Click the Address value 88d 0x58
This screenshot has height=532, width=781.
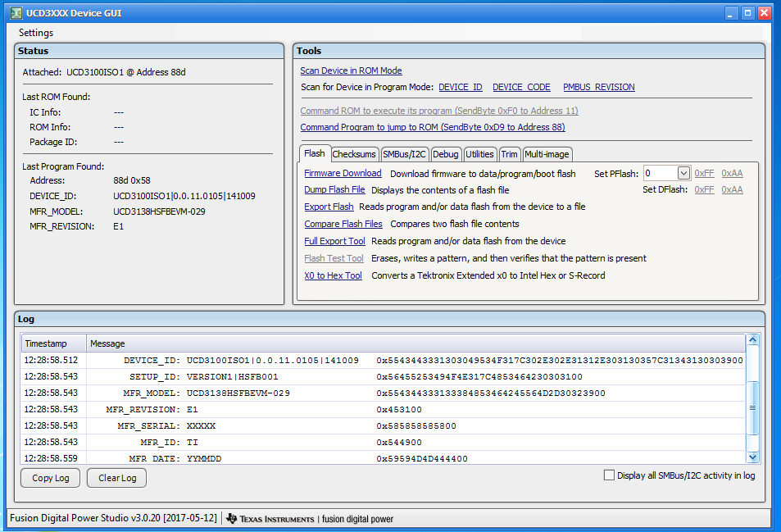(x=131, y=181)
